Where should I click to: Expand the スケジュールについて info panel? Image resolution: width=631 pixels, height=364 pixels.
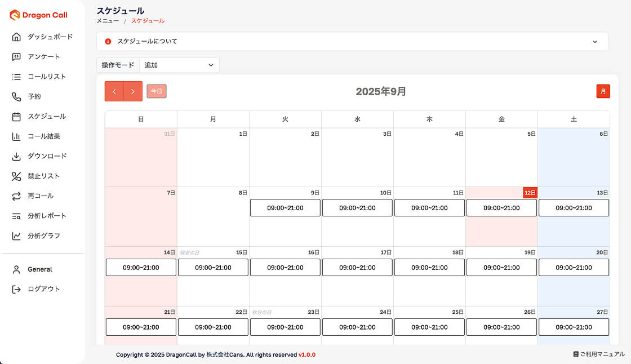point(352,42)
